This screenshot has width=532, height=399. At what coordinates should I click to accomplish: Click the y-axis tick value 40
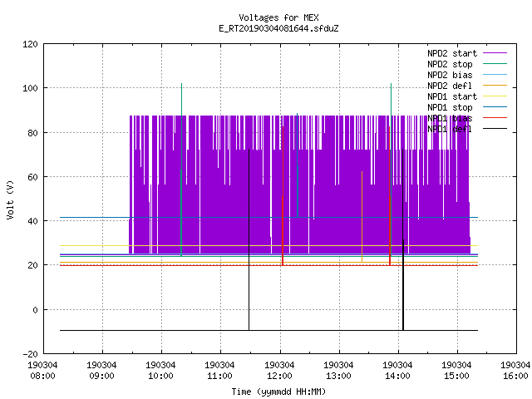32,221
